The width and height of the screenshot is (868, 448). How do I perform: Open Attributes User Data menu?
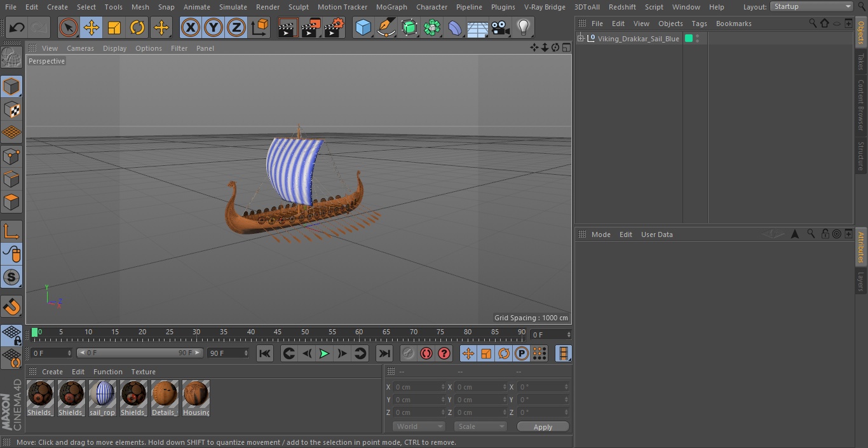coord(656,234)
